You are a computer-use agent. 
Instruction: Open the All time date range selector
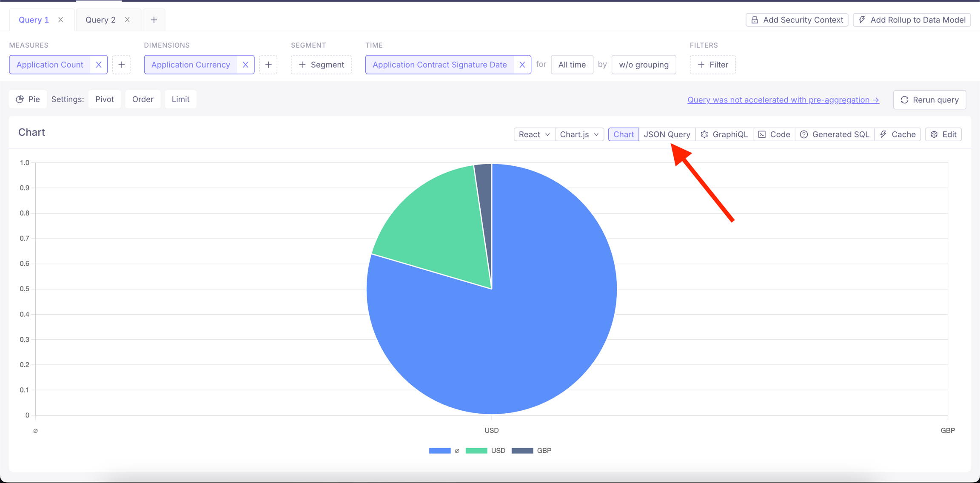point(572,65)
